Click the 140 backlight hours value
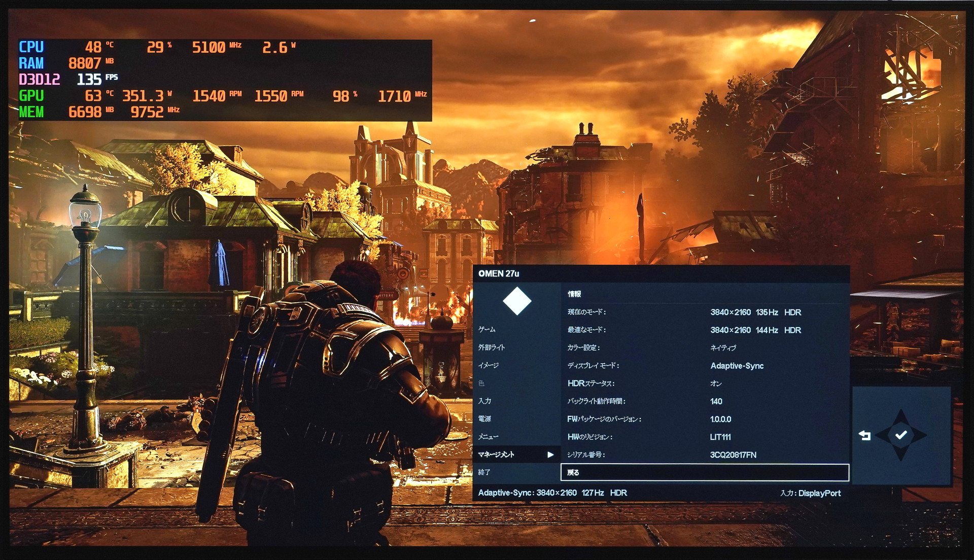This screenshot has height=560, width=974. tap(716, 401)
